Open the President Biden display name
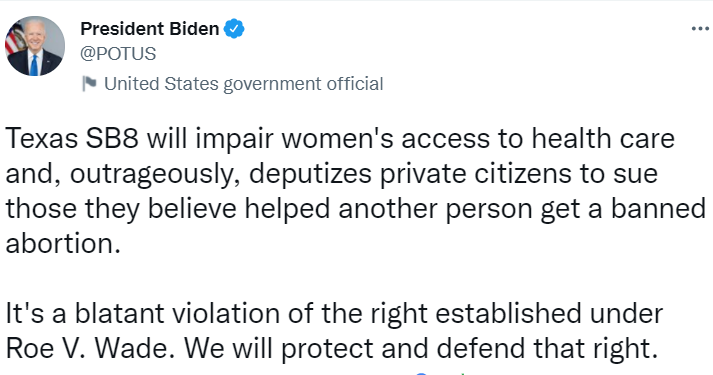The image size is (713, 375). (150, 29)
